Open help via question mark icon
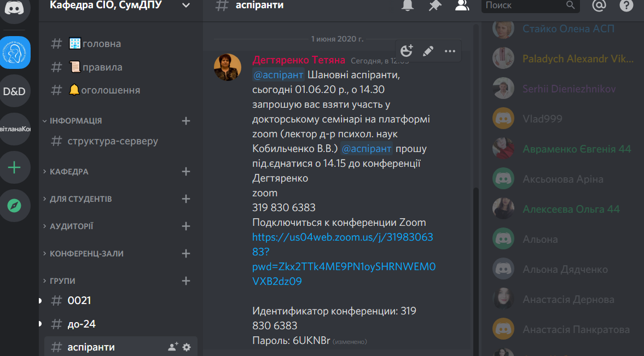Image resolution: width=644 pixels, height=356 pixels. [626, 5]
